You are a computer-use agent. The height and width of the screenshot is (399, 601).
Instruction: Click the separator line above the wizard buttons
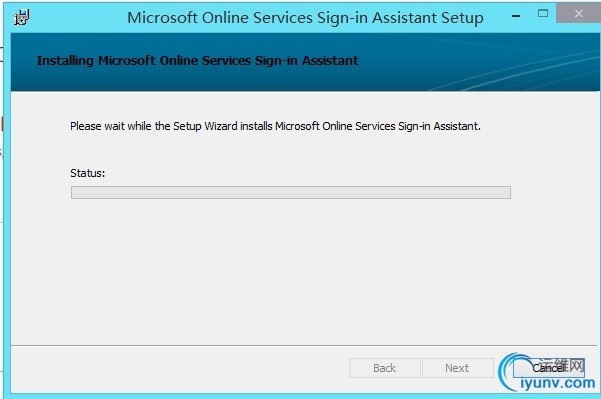tap(304, 345)
